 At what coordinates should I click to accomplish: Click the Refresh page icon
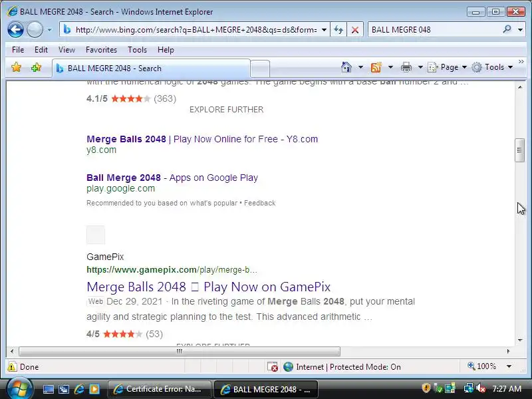coord(338,30)
